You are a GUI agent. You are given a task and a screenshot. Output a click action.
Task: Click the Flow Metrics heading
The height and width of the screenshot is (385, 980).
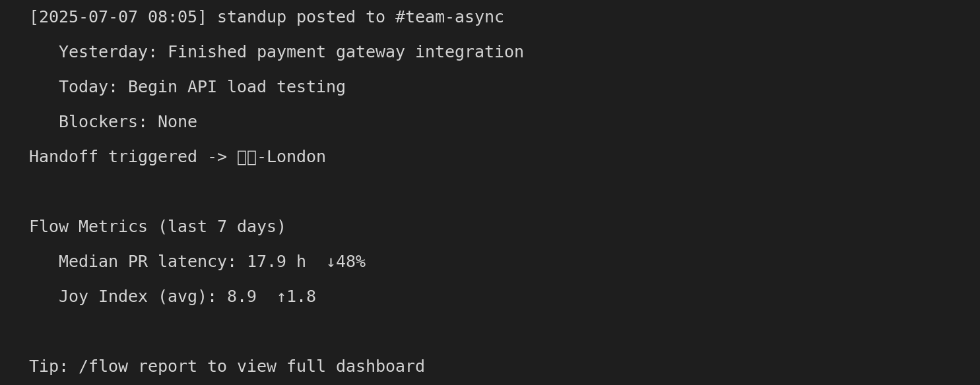88,227
